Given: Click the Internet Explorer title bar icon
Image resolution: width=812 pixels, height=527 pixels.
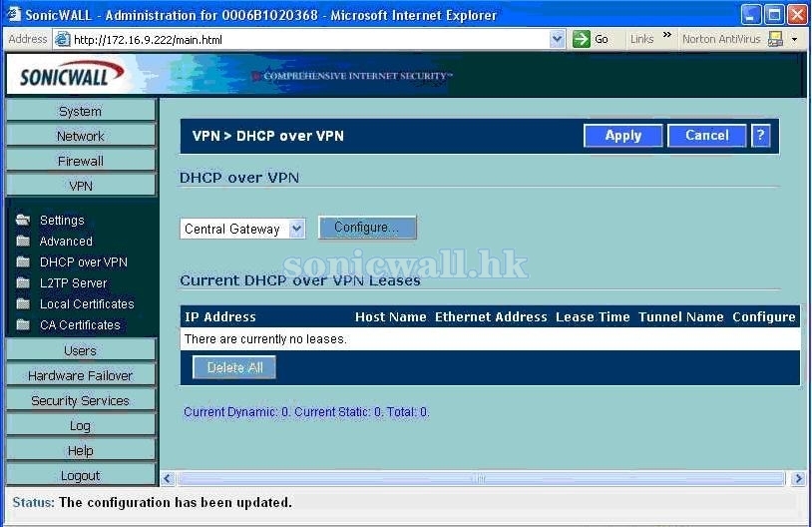Looking at the screenshot, I should (x=12, y=14).
